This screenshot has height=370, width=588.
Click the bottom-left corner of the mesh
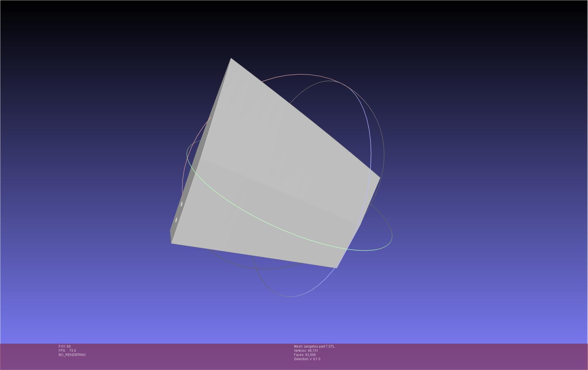point(172,243)
